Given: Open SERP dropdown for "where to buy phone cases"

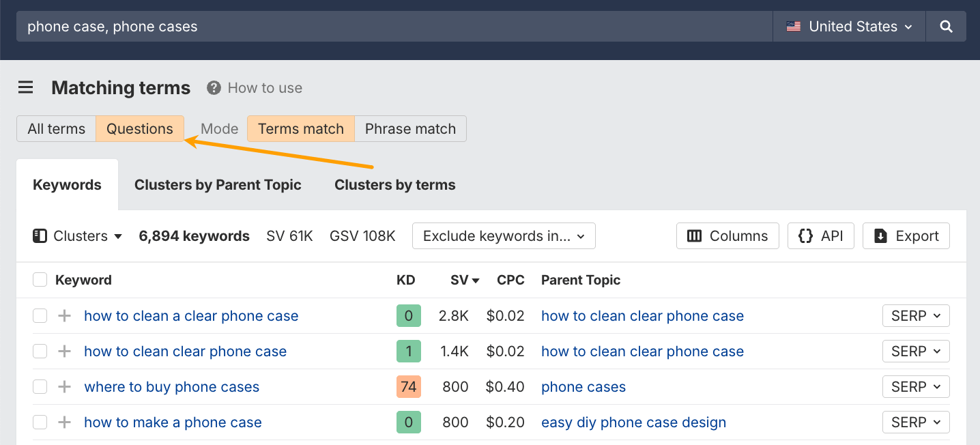Looking at the screenshot, I should tap(916, 386).
